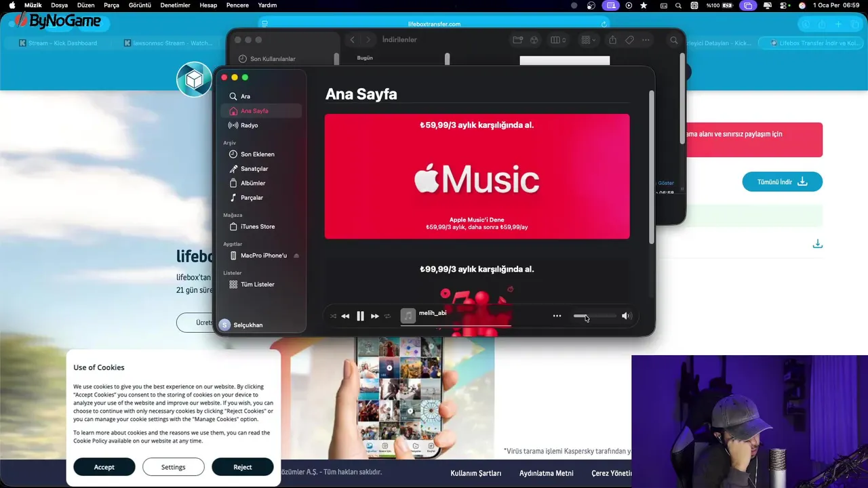Open the Parça menu

(111, 5)
